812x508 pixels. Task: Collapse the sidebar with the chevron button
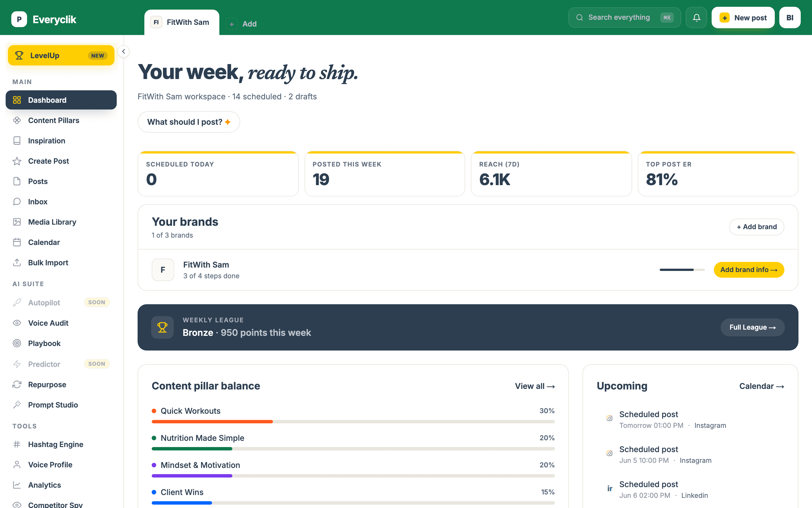click(123, 51)
